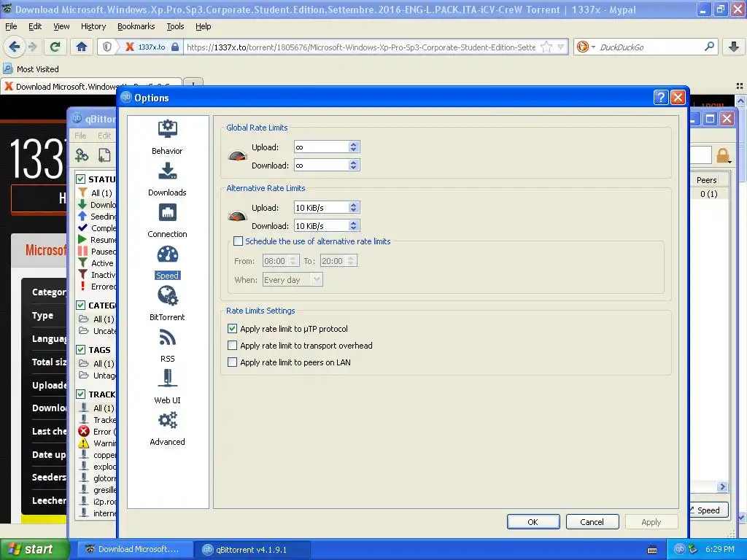The height and width of the screenshot is (560, 747).
Task: Reload the page in the browser
Action: (x=55, y=47)
